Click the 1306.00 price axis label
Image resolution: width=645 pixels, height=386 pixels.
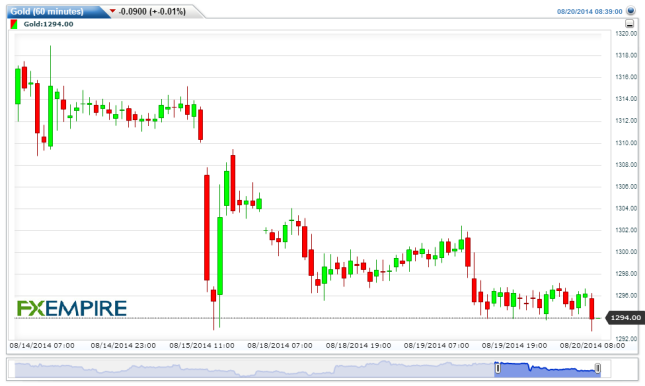point(626,186)
